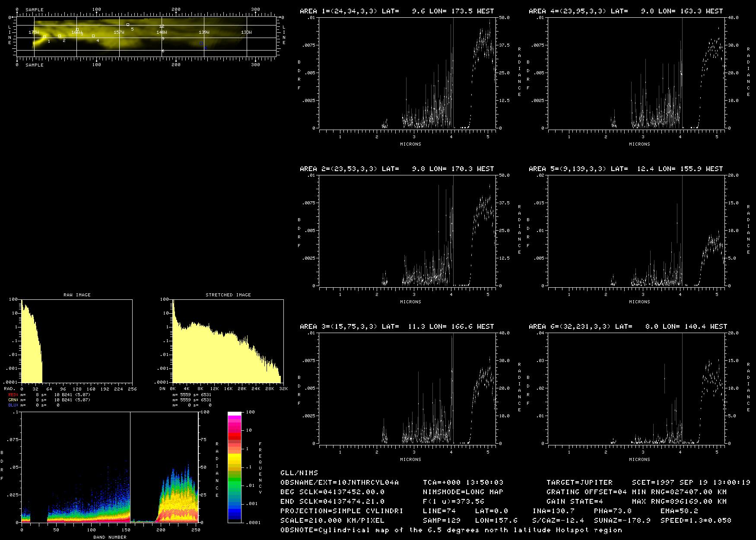Click the STRETCHED IMAGE histogram plot
The width and height of the screenshot is (756, 540).
click(x=228, y=341)
